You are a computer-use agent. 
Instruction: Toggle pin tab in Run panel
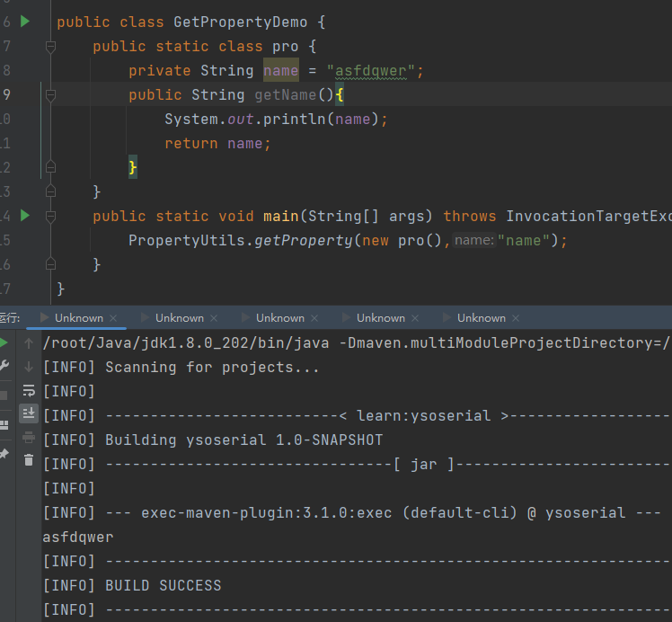coord(4,455)
